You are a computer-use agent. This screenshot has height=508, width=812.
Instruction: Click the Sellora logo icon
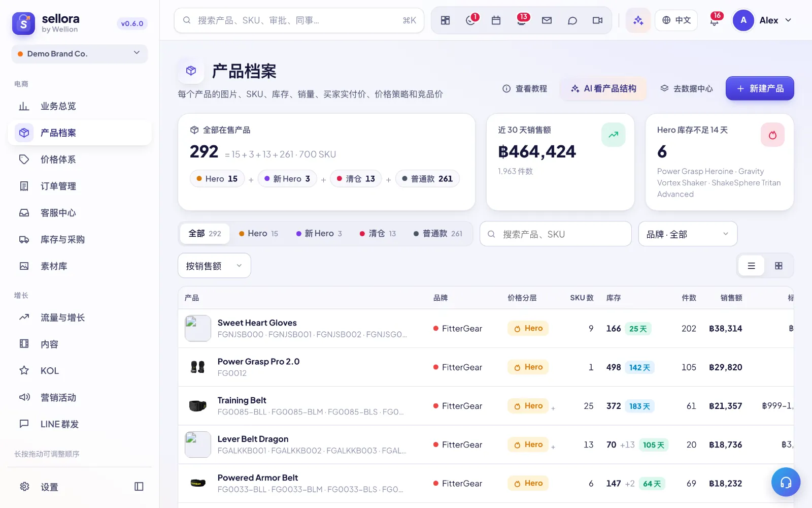tap(23, 23)
